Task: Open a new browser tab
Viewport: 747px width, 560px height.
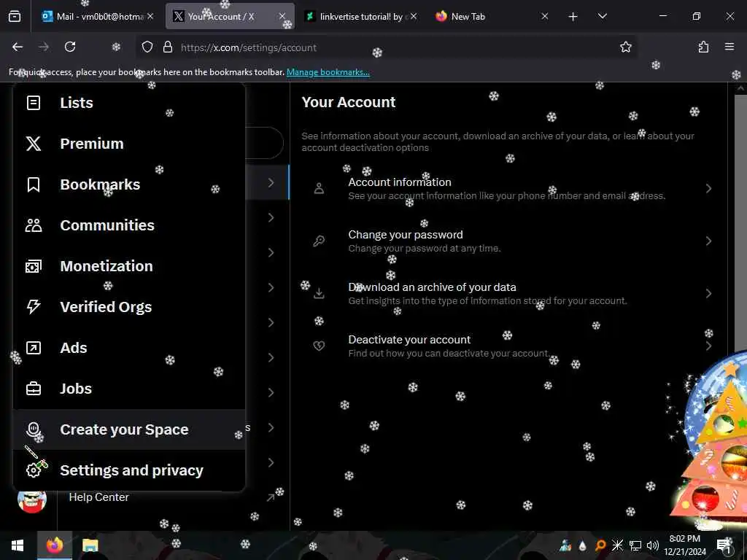Action: pos(573,17)
